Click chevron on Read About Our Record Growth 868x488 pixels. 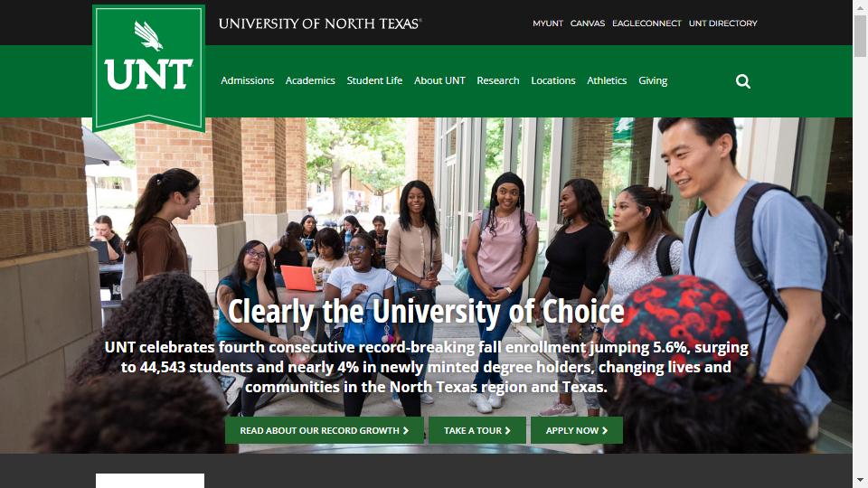point(406,430)
